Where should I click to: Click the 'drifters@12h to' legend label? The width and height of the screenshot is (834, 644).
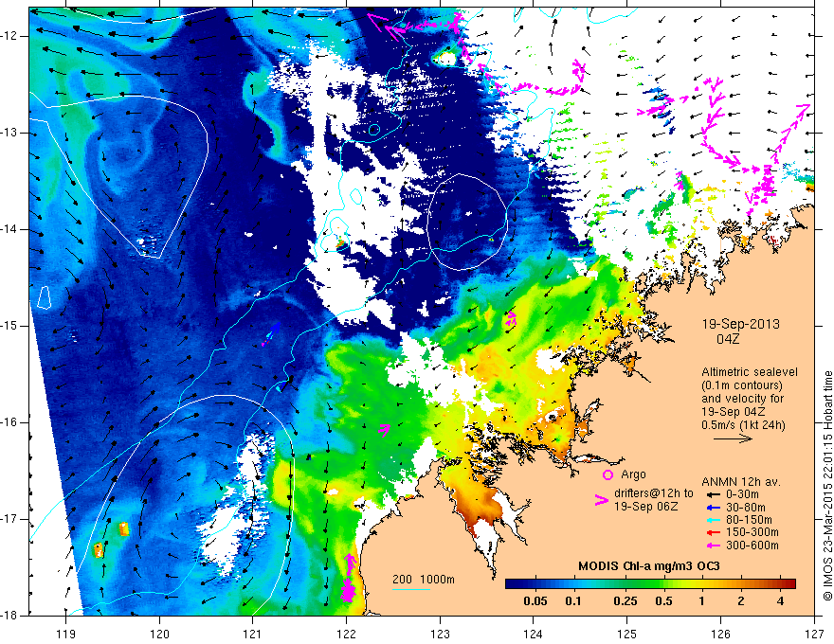pyautogui.click(x=654, y=493)
